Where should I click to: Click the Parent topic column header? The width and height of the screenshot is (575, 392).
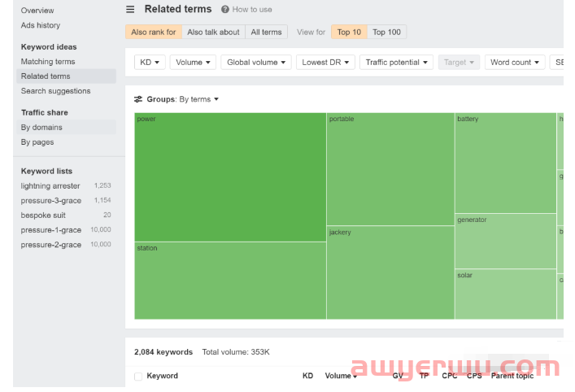coord(512,376)
